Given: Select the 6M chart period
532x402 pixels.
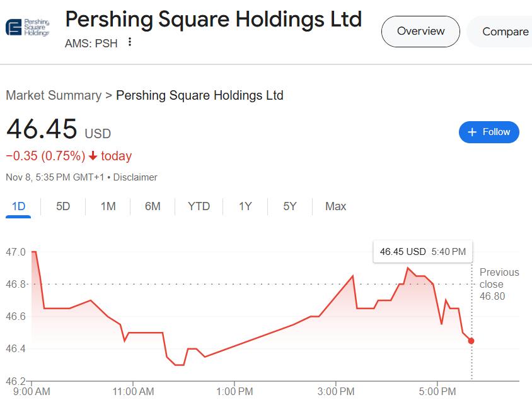Looking at the screenshot, I should [x=153, y=206].
